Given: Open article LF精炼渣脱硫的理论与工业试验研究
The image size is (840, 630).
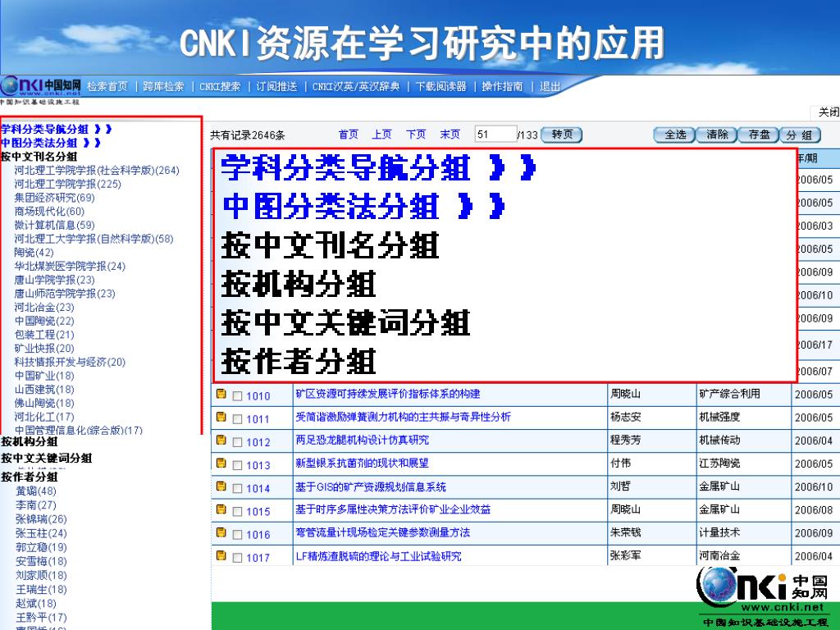Looking at the screenshot, I should tap(378, 556).
